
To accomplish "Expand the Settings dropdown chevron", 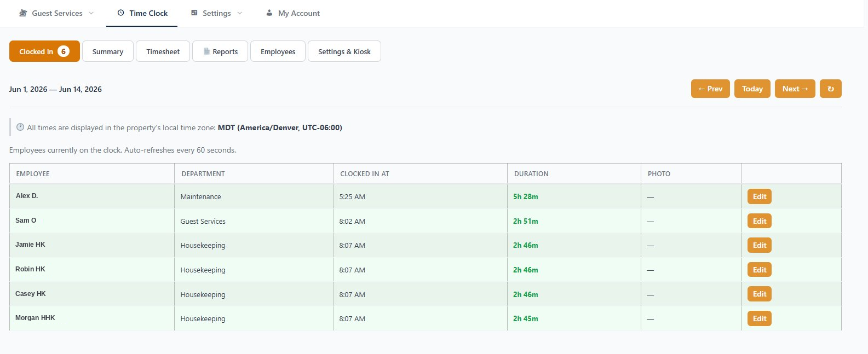I will 240,13.
